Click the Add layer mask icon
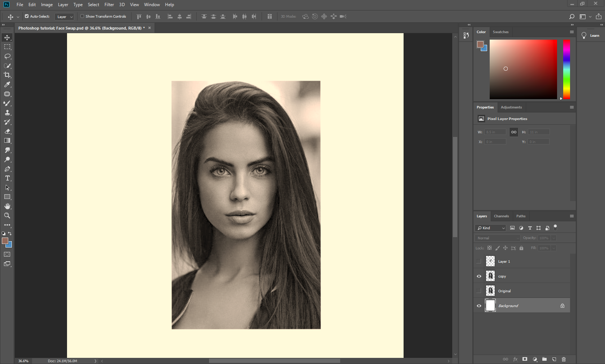Image resolution: width=605 pixels, height=364 pixels. tap(525, 359)
